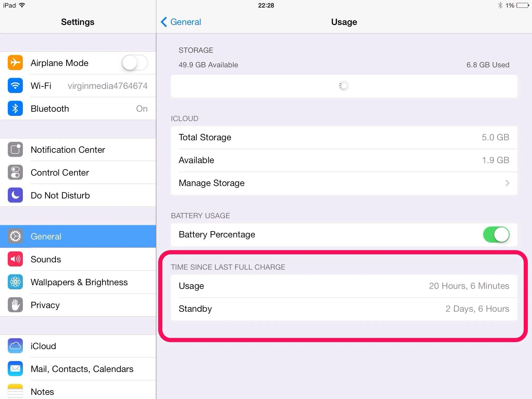Tap the storage loading bar
The height and width of the screenshot is (399, 532).
(x=344, y=86)
